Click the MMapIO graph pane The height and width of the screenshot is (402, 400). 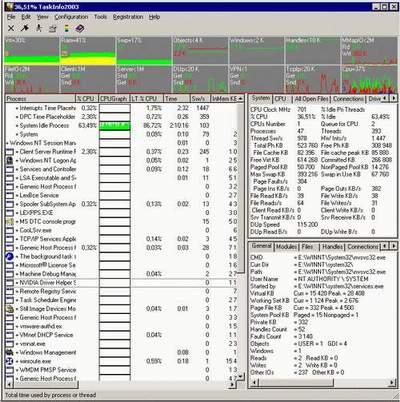(369, 51)
